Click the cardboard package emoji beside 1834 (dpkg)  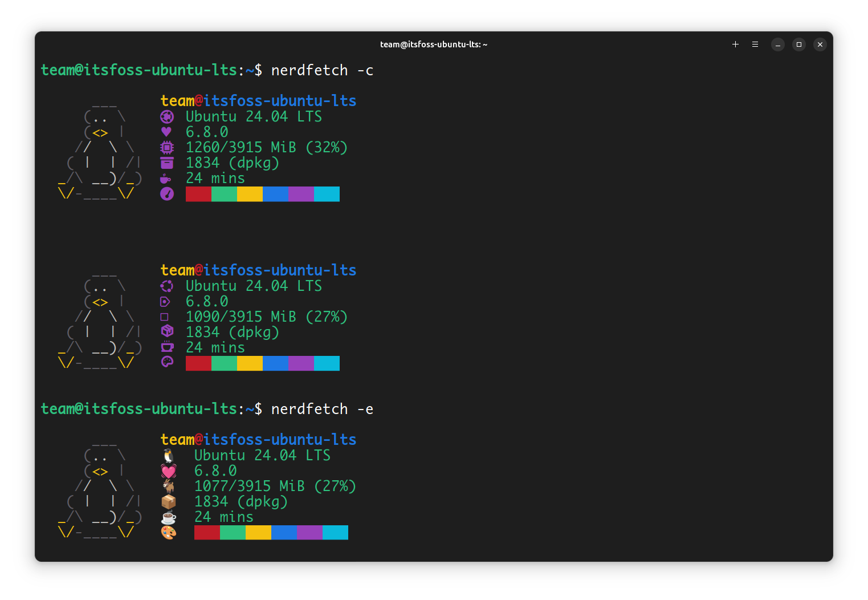coord(169,502)
